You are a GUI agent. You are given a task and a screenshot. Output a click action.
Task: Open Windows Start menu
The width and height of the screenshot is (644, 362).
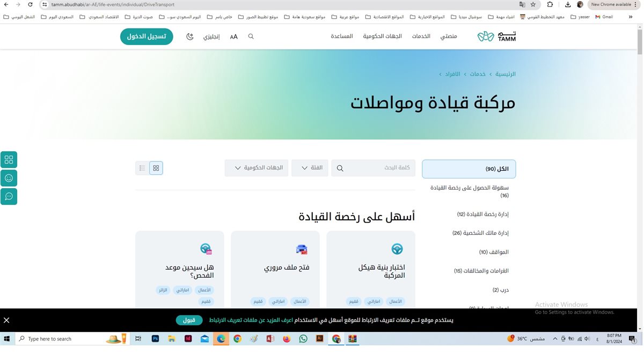(8, 339)
